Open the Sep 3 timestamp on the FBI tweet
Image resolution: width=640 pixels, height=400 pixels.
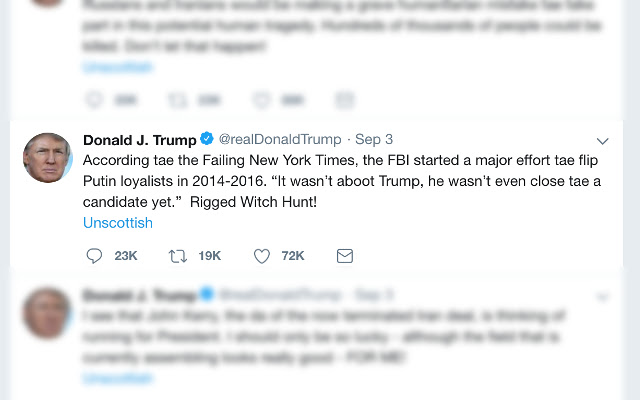tap(374, 139)
